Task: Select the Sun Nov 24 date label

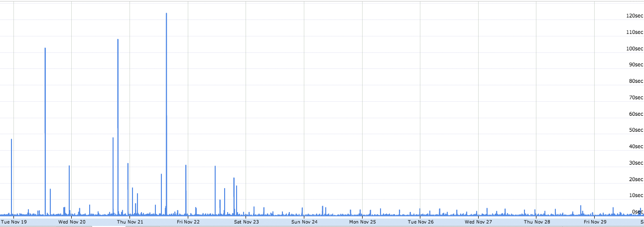Action: 304,222
